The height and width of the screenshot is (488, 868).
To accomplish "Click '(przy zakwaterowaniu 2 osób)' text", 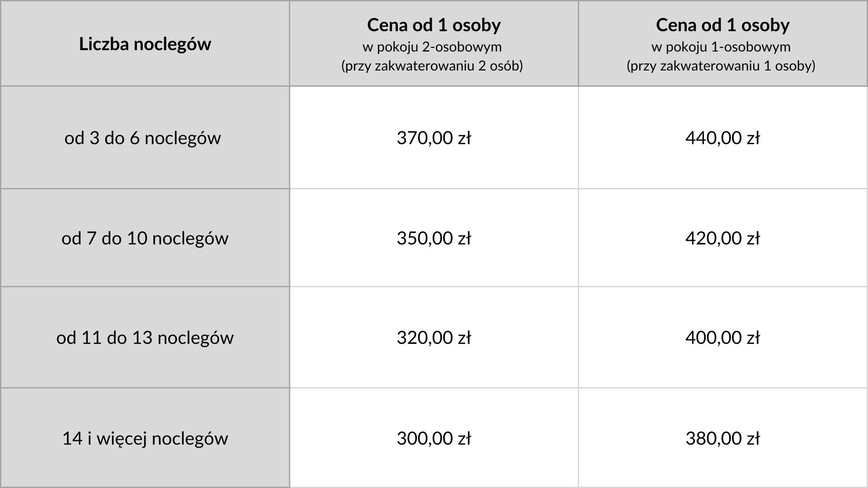I will click(432, 66).
